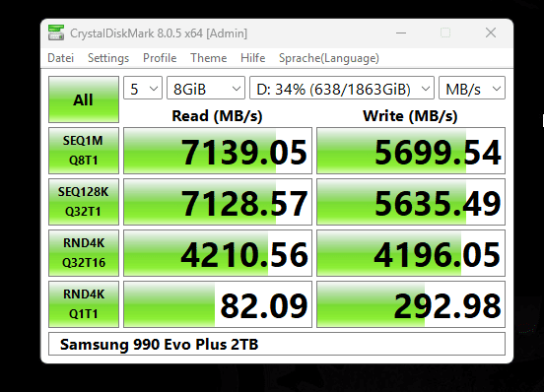Viewport: 544px width, 392px height.
Task: Open the Settings menu
Action: [108, 58]
